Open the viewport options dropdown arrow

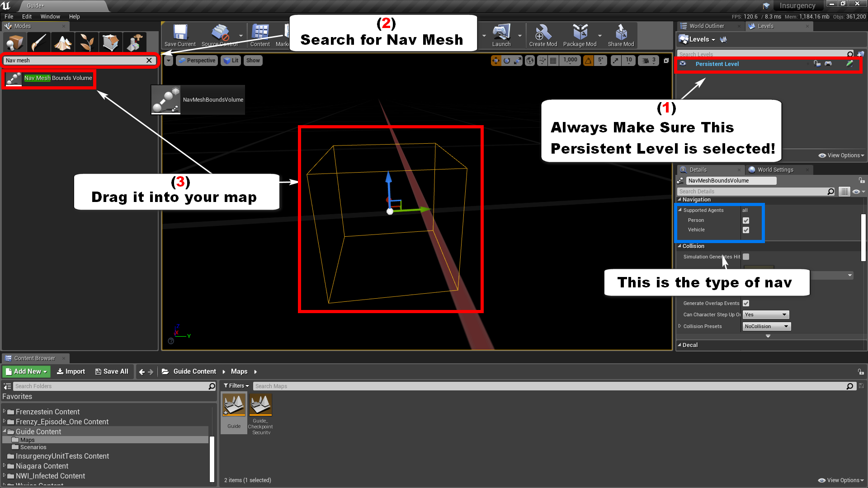(168, 61)
